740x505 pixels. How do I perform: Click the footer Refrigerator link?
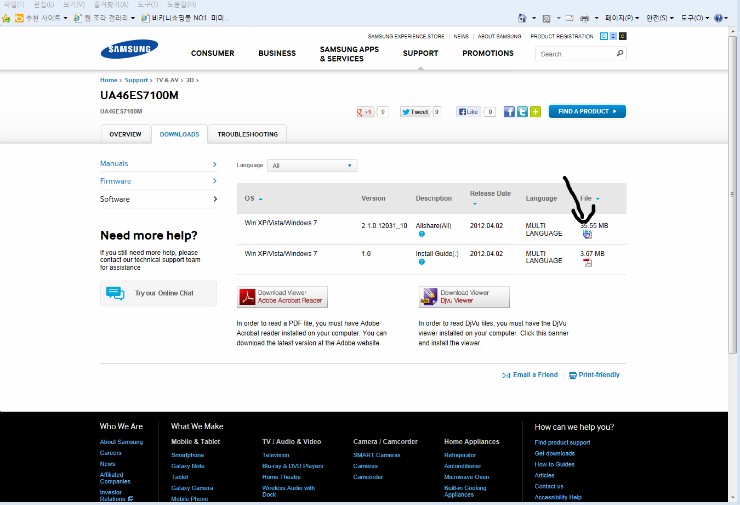click(460, 455)
